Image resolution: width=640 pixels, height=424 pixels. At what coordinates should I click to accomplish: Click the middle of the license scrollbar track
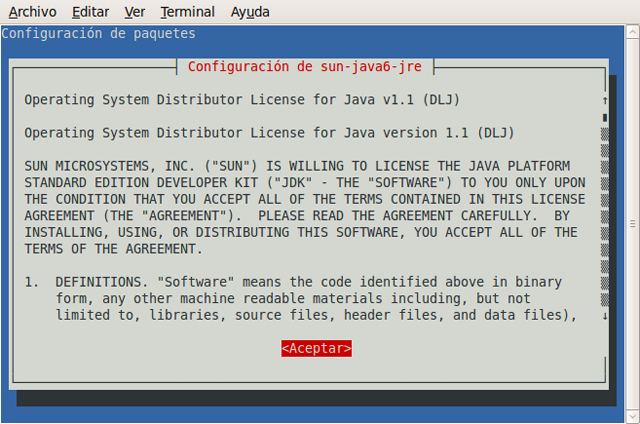point(604,215)
